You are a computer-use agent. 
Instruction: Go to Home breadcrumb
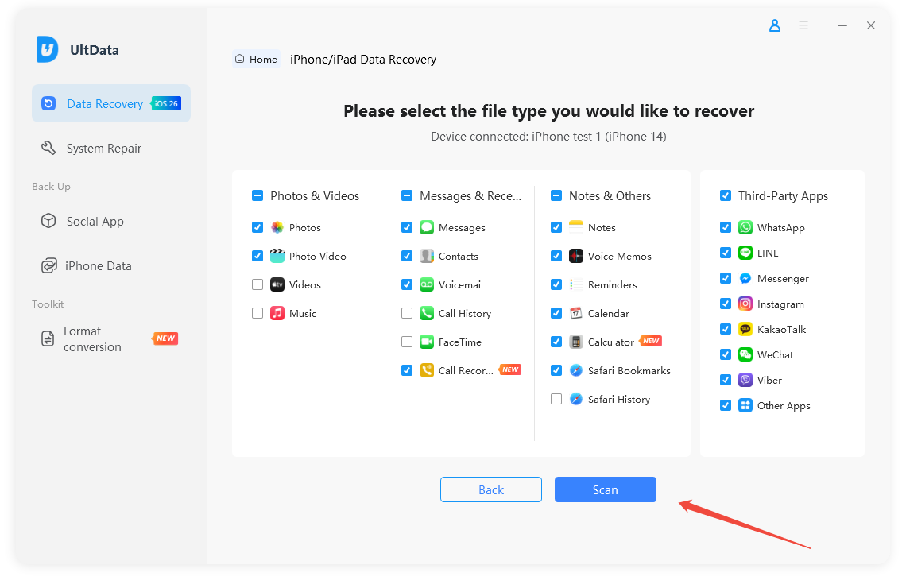tap(257, 59)
